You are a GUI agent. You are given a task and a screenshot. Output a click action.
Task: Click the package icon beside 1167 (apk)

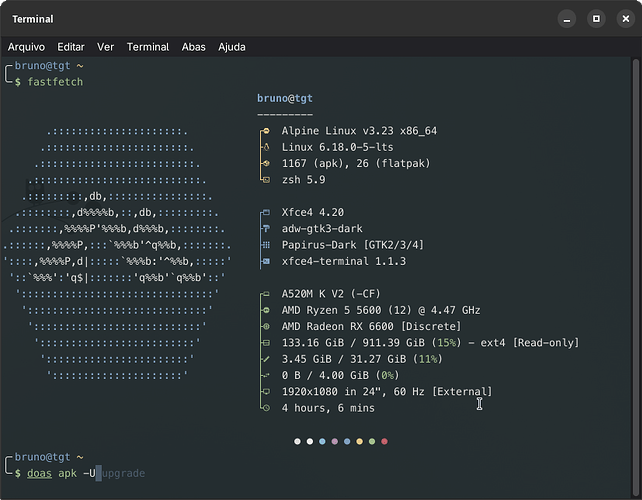tap(265, 163)
